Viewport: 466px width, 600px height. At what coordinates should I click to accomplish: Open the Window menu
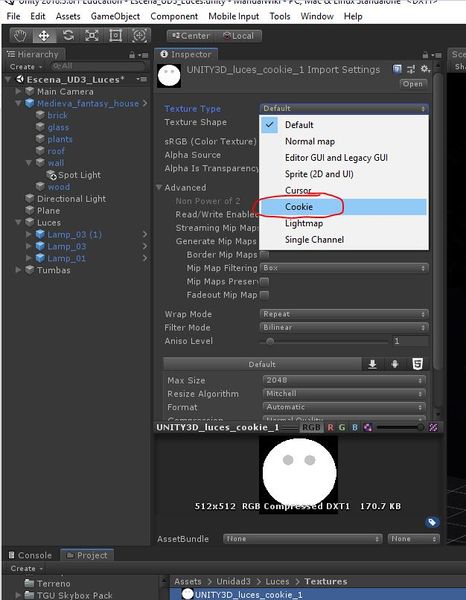[317, 16]
